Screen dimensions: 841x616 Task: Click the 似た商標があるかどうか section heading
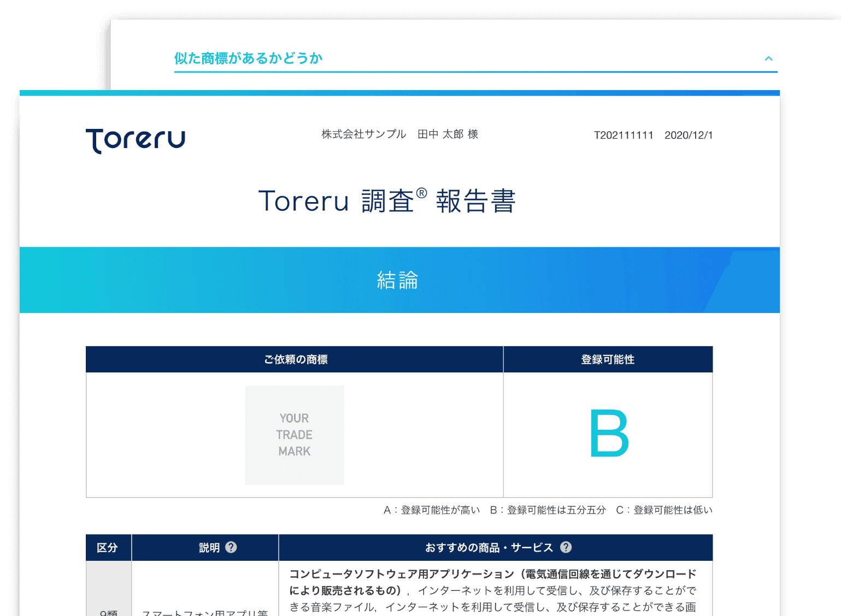248,58
